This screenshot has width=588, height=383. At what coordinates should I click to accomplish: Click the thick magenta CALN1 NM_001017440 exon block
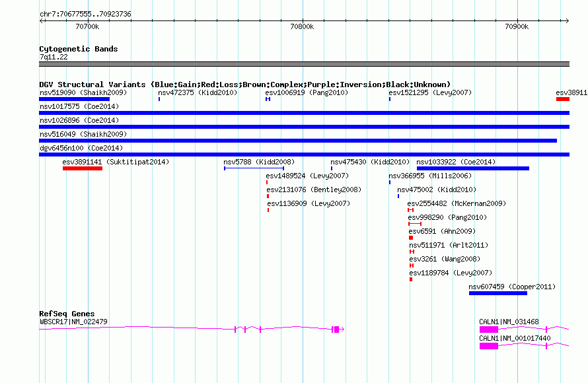[489, 346]
